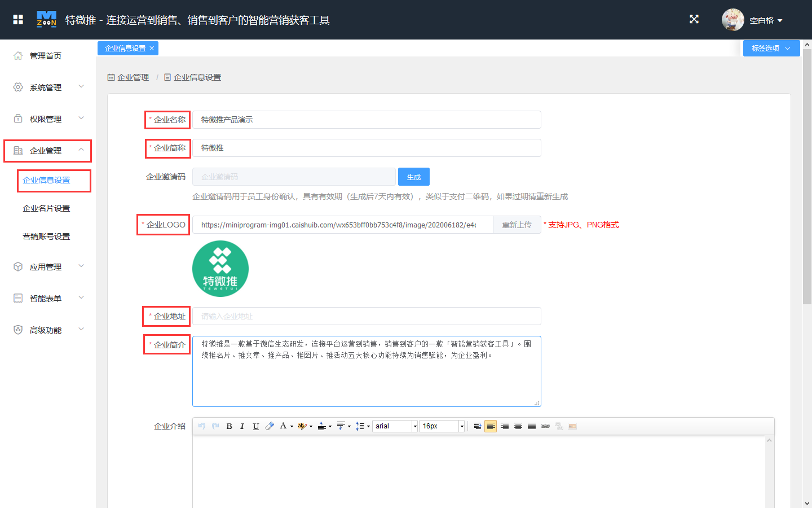Click inside the 企业介绍 rich text area

[479, 471]
